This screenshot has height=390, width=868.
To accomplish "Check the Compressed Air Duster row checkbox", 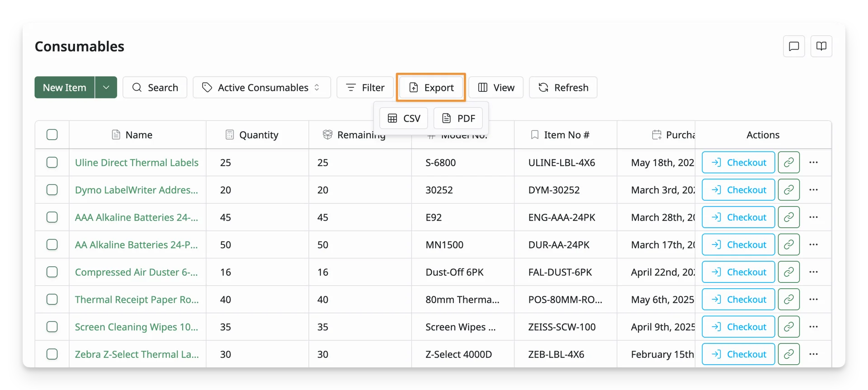I will [52, 272].
